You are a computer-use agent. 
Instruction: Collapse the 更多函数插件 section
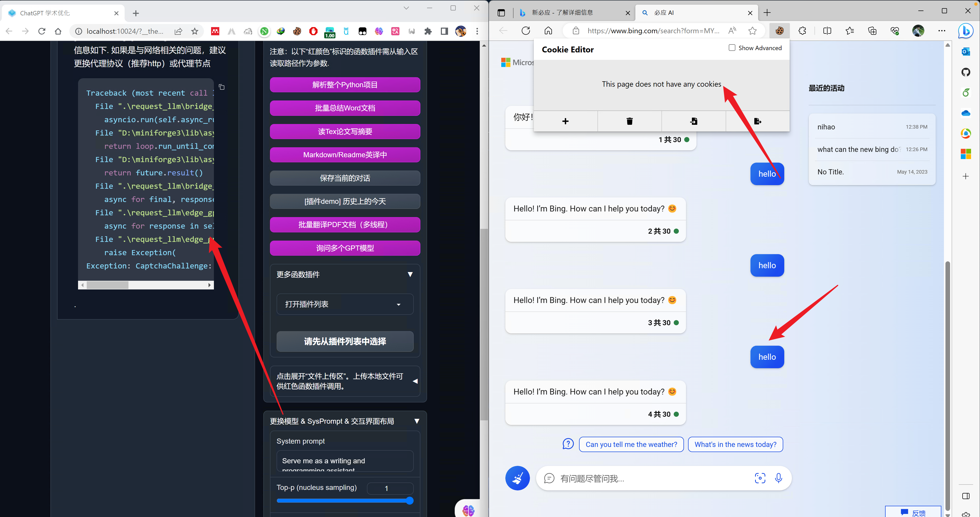410,274
